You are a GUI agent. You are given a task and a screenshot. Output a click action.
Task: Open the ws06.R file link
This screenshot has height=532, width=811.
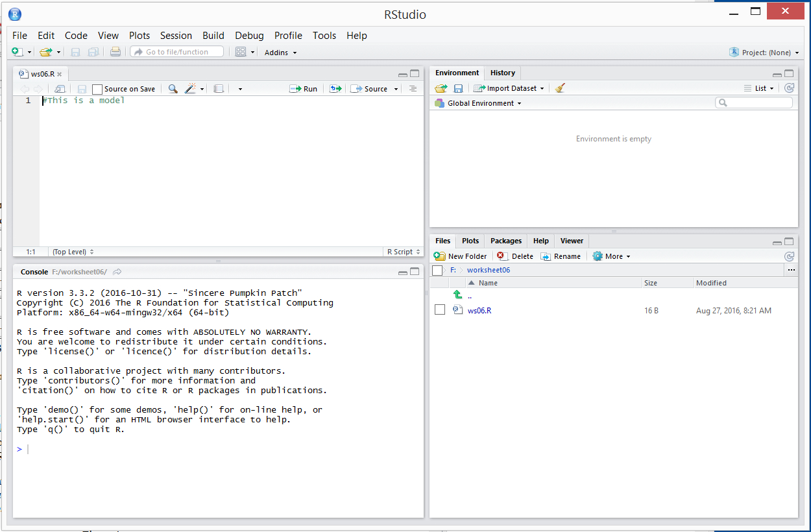coord(479,310)
